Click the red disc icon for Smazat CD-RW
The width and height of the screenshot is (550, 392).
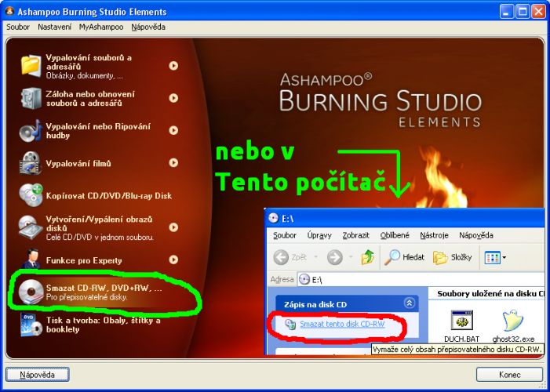[31, 292]
